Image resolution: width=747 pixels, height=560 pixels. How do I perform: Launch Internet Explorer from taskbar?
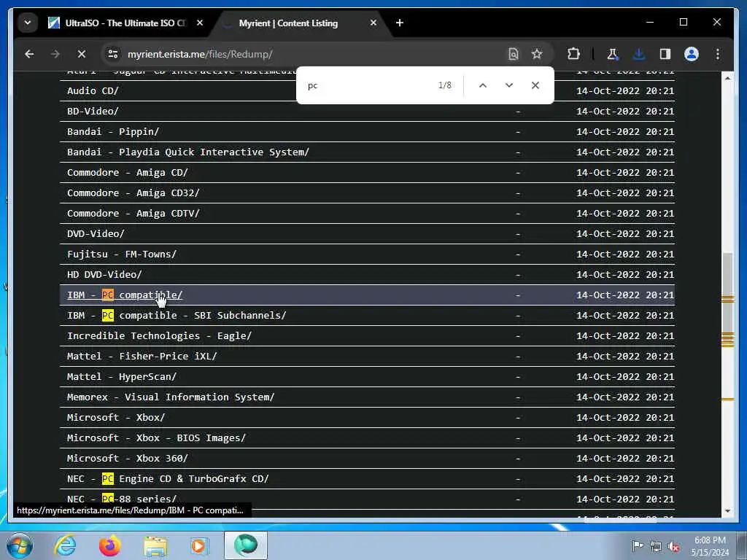click(x=65, y=545)
